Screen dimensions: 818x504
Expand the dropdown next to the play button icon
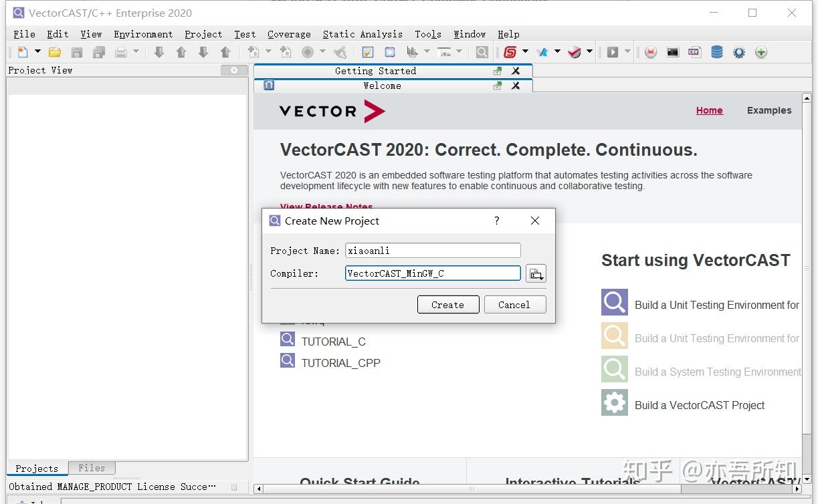pos(627,51)
